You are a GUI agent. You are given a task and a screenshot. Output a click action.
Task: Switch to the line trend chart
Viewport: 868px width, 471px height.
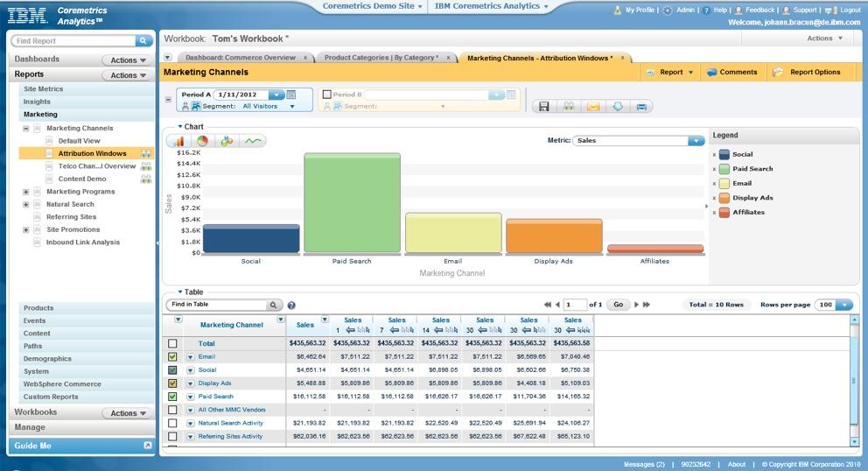(x=253, y=141)
